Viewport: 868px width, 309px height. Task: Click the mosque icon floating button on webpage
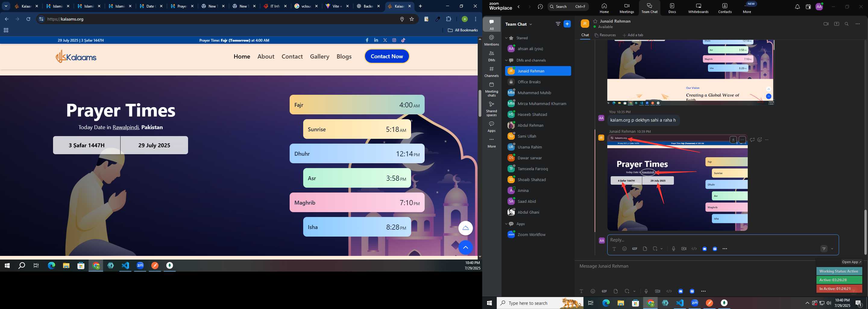click(465, 228)
